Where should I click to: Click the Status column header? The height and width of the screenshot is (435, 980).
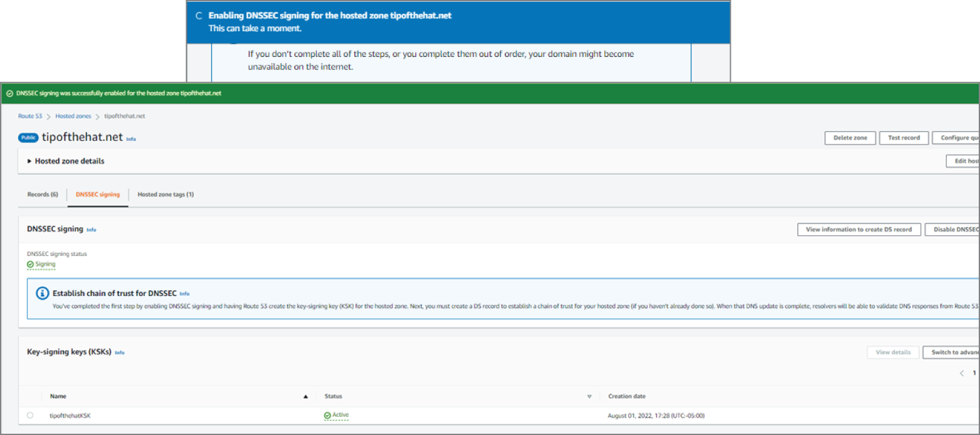click(x=333, y=396)
